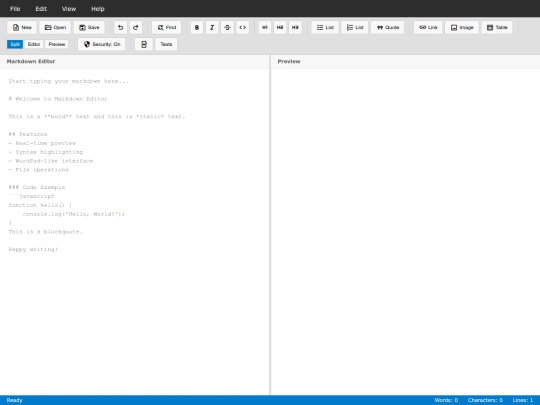The height and width of the screenshot is (405, 540).
Task: Open the Edit menu
Action: point(41,9)
